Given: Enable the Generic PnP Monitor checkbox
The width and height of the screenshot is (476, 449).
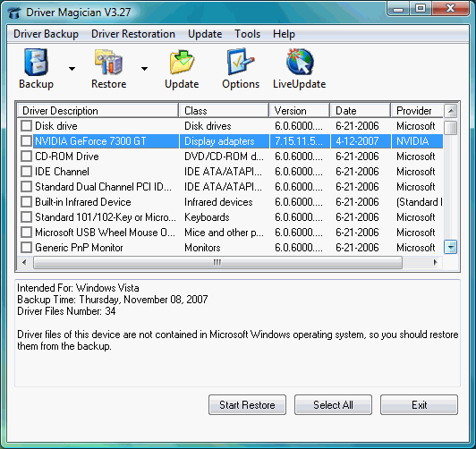Looking at the screenshot, I should [26, 247].
